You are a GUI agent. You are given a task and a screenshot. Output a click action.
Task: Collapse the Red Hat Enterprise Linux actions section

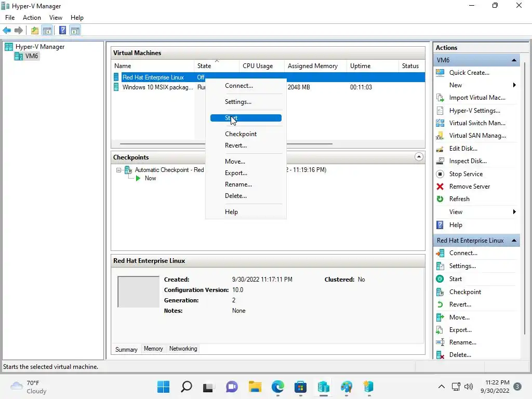[x=514, y=241]
